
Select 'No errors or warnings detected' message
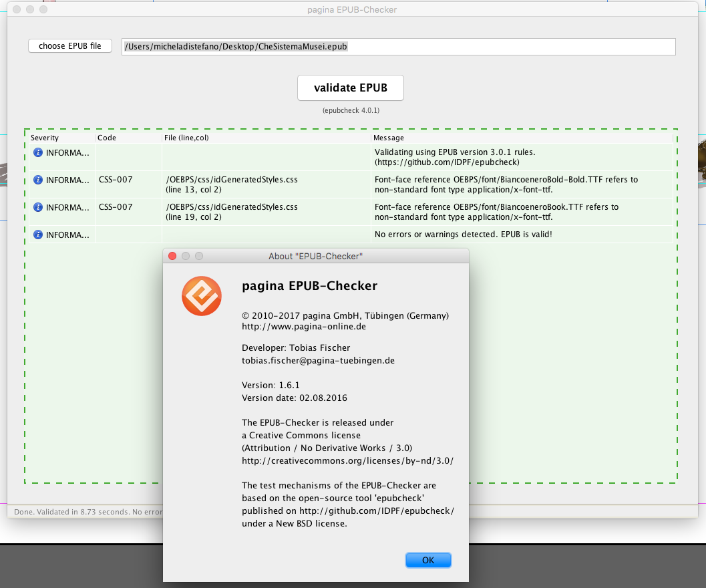464,235
